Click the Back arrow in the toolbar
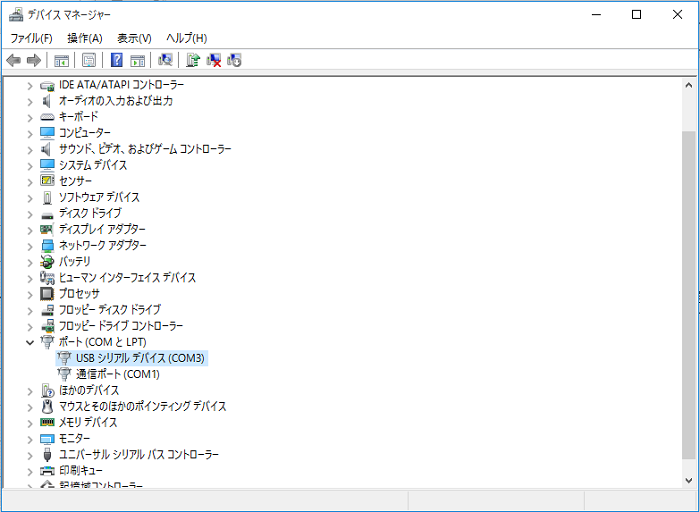This screenshot has height=512, width=700. pyautogui.click(x=13, y=60)
